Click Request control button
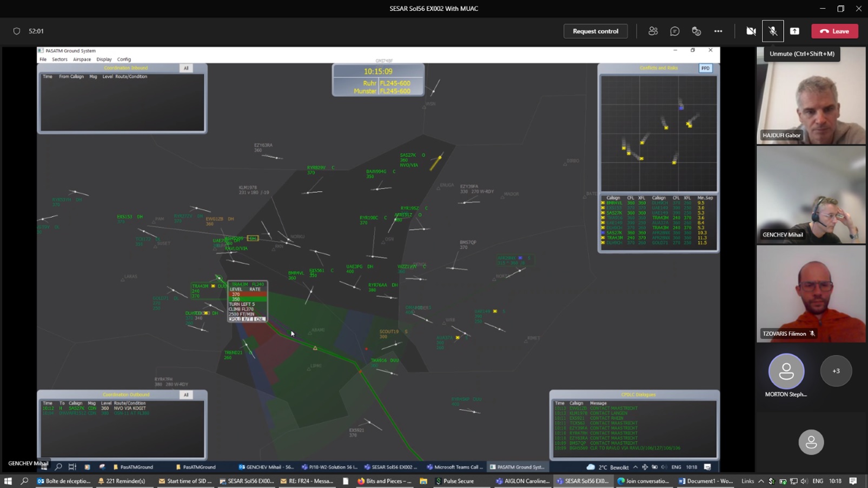This screenshot has width=868, height=488. 595,31
